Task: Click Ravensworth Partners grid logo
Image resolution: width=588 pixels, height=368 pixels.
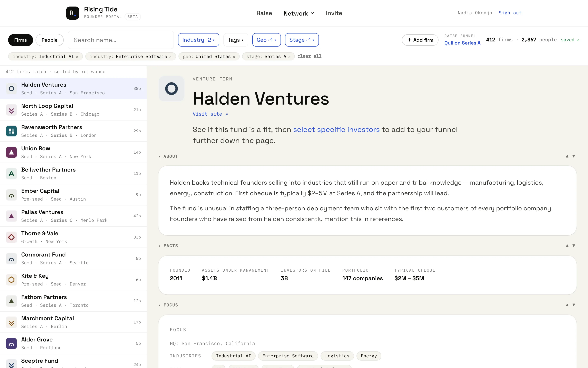Action: pos(11,131)
